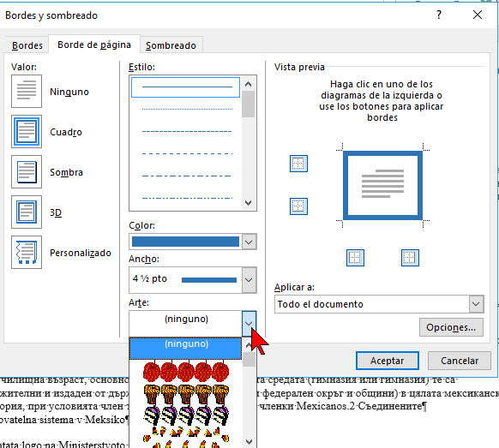Select the Ninguno border setting icon
The image size is (499, 448).
(x=27, y=92)
